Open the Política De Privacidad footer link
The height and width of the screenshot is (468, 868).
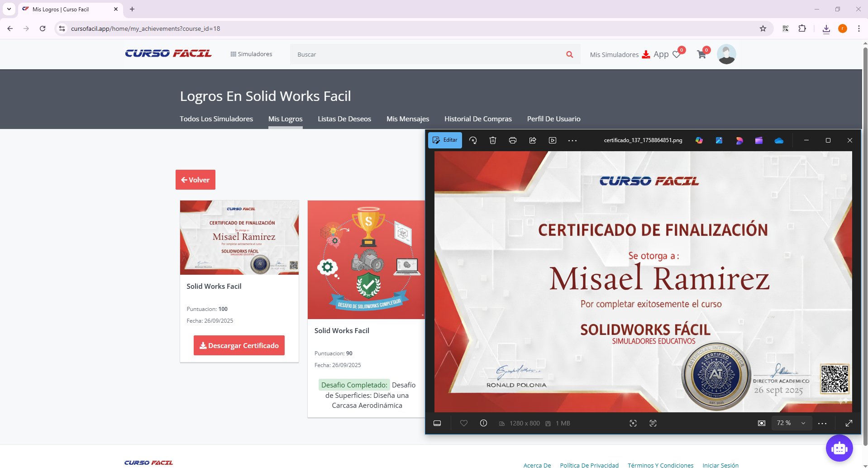coord(589,465)
